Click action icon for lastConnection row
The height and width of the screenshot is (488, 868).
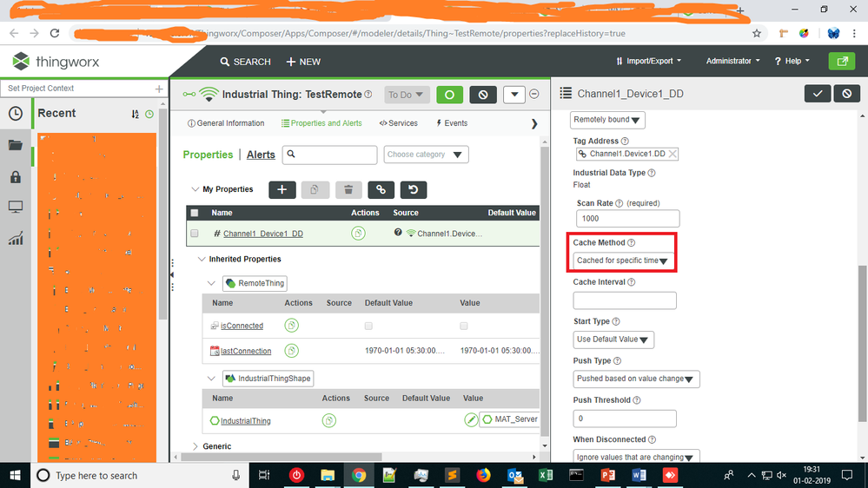(x=292, y=350)
